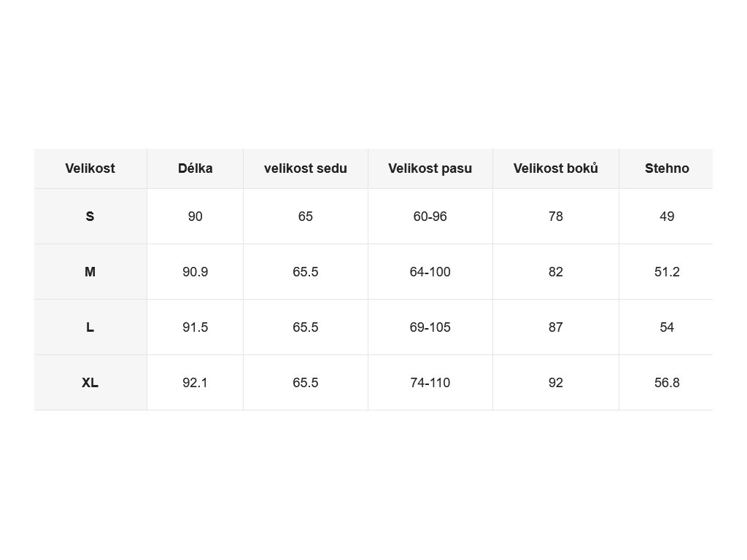The height and width of the screenshot is (560, 747).
Task: Select the 92.1 length value
Action: click(195, 382)
